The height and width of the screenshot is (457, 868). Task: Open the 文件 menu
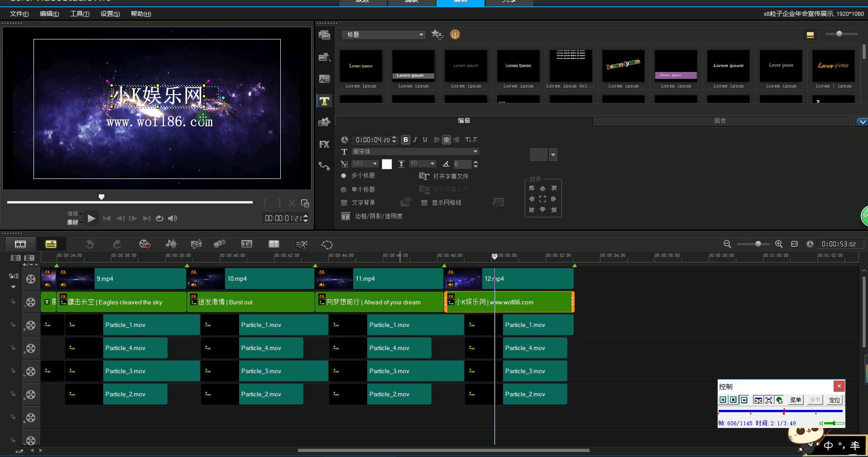click(x=19, y=14)
